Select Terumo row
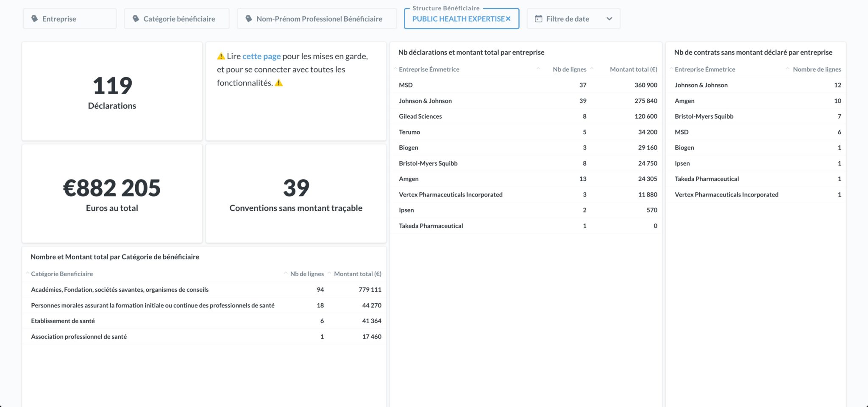Image resolution: width=868 pixels, height=407 pixels. (526, 132)
